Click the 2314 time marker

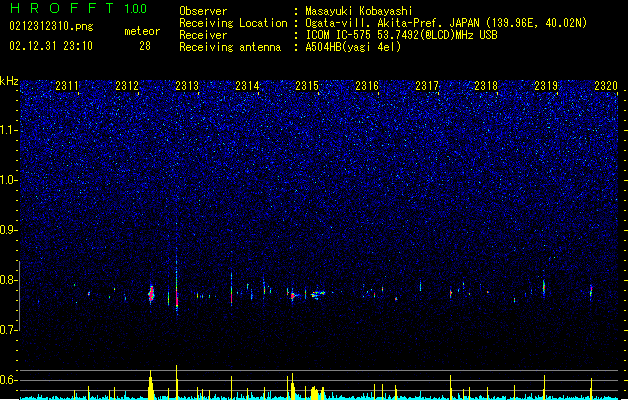click(247, 86)
